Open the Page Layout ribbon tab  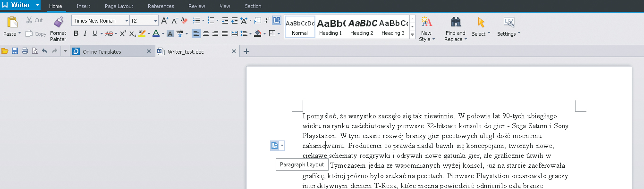[x=119, y=6]
